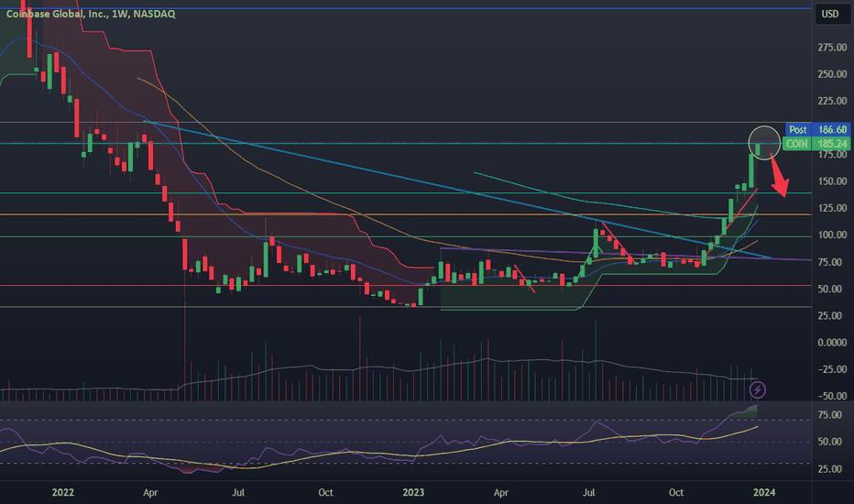Click the Apr label just after 2022

(x=150, y=493)
